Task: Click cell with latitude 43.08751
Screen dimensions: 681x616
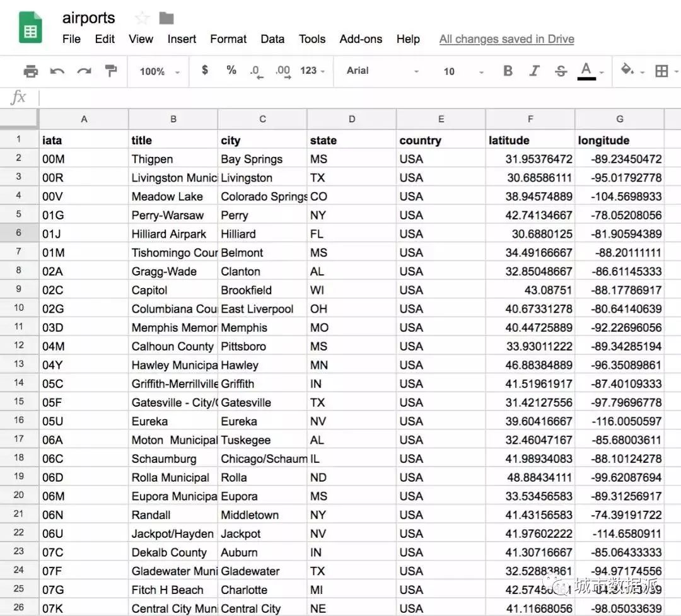Action: point(530,290)
